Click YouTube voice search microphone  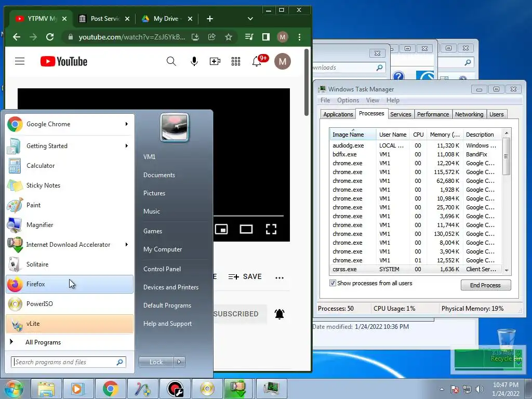click(x=194, y=61)
